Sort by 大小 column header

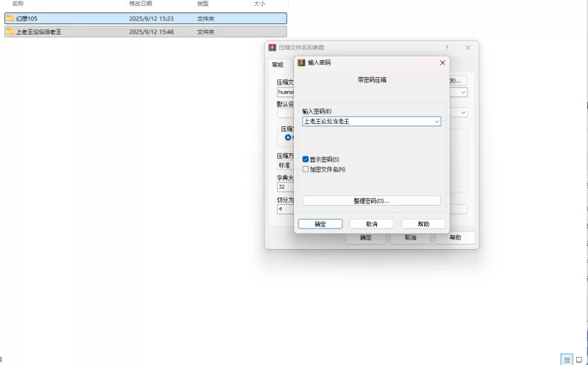[x=259, y=4]
